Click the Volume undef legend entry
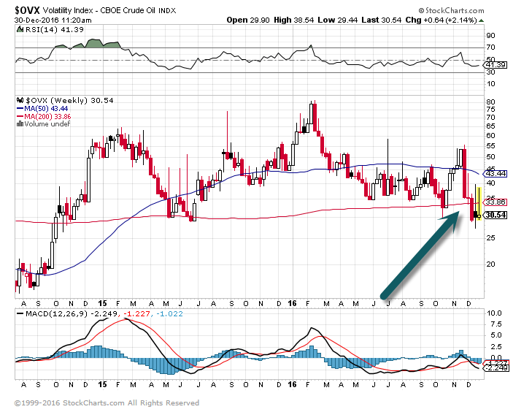 point(47,124)
